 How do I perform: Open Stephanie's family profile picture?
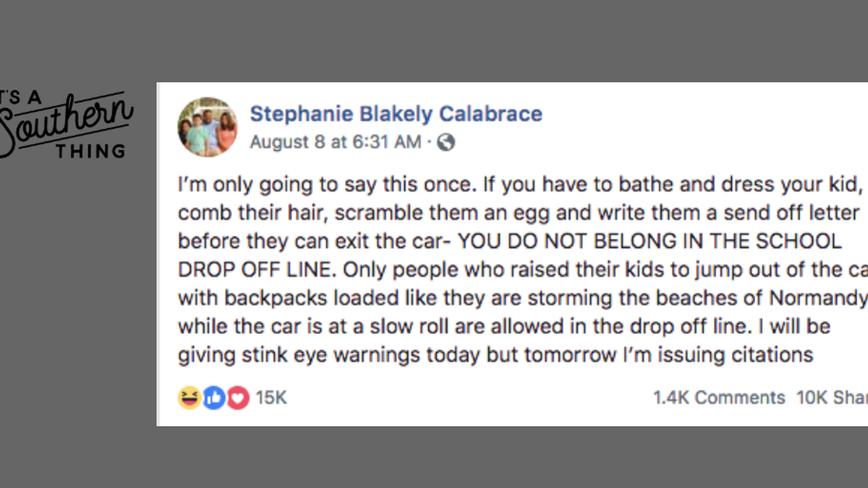[x=207, y=127]
